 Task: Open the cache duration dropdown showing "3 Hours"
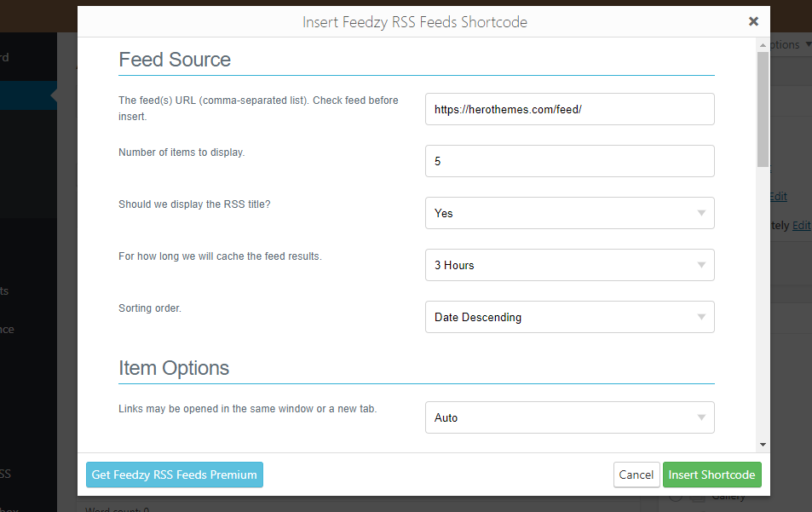click(569, 265)
